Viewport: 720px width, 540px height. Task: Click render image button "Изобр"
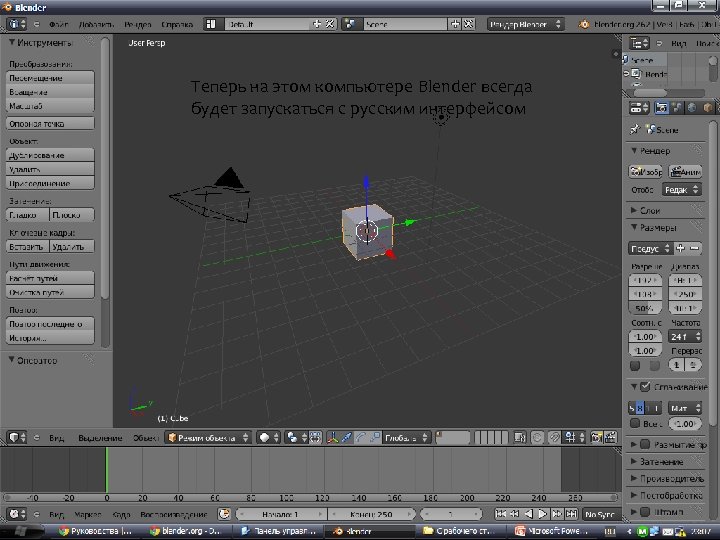pos(647,171)
